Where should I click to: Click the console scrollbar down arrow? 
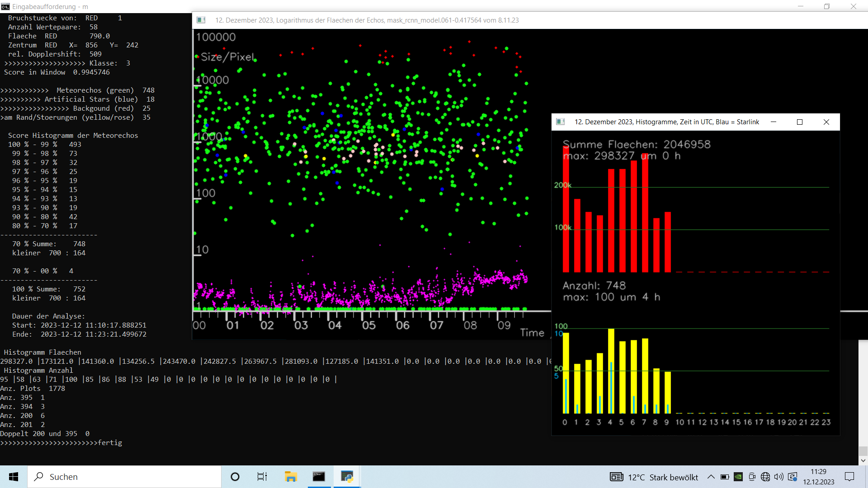(863, 461)
